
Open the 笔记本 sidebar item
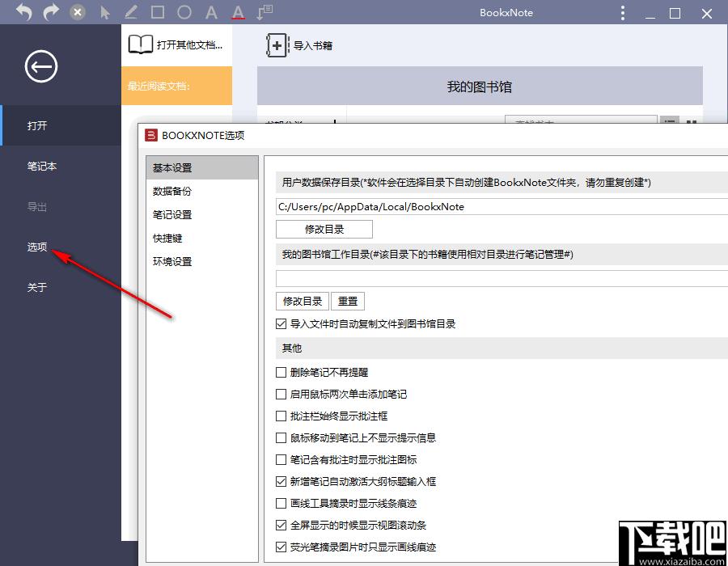(x=61, y=166)
